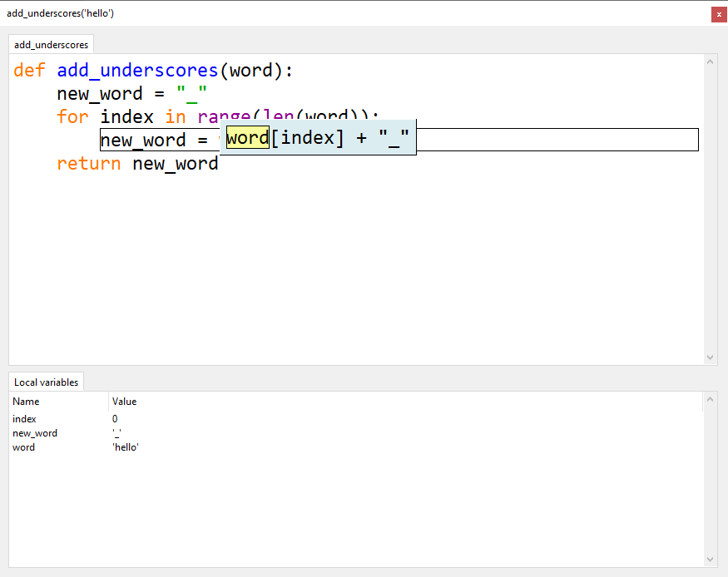Click the 'hello' variable value
The height and width of the screenshot is (577, 728).
pos(126,447)
